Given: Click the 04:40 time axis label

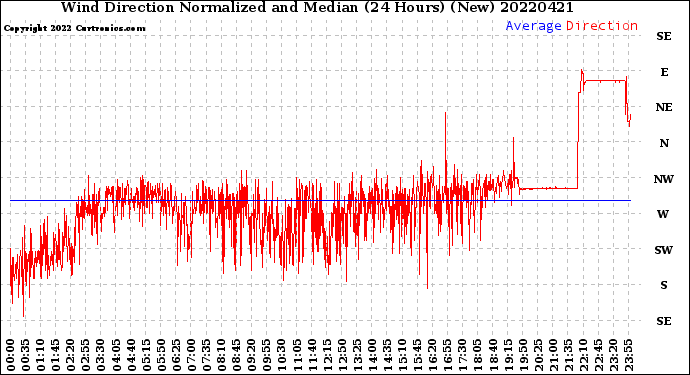Looking at the screenshot, I should pyautogui.click(x=131, y=354).
